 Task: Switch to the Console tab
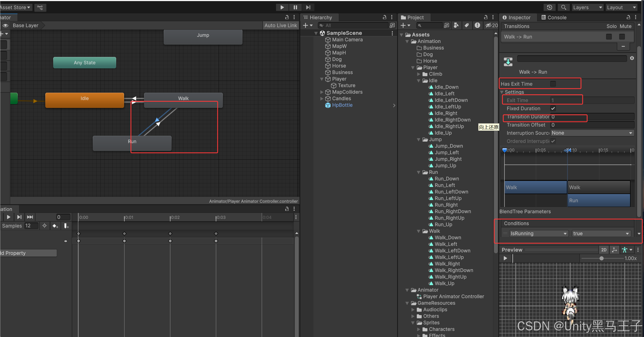coord(554,17)
